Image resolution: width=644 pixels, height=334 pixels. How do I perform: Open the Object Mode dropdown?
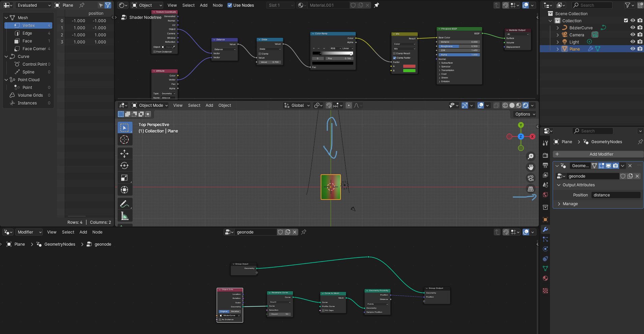pos(150,105)
